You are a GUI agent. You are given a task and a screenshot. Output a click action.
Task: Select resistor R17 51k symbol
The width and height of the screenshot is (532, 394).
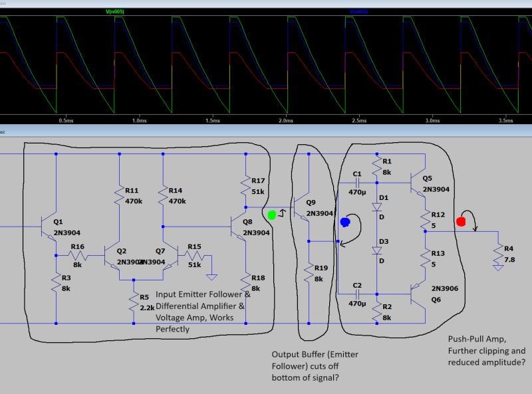click(246, 184)
